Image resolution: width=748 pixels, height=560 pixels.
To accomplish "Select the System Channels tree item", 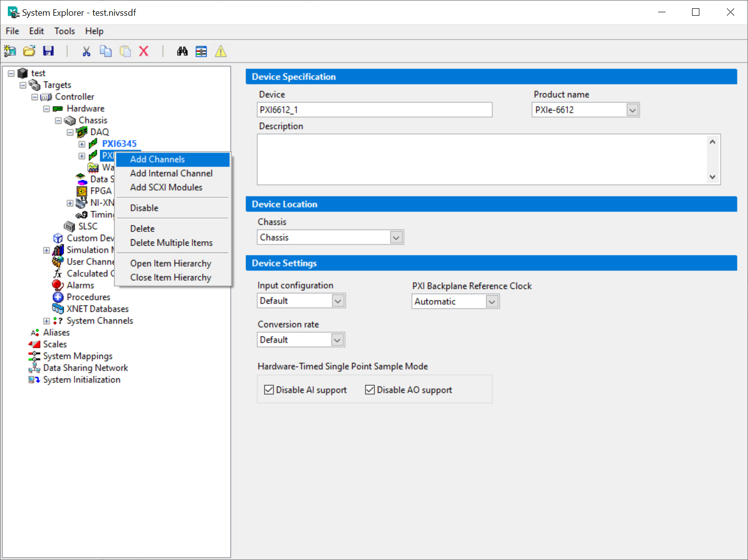I will (100, 321).
